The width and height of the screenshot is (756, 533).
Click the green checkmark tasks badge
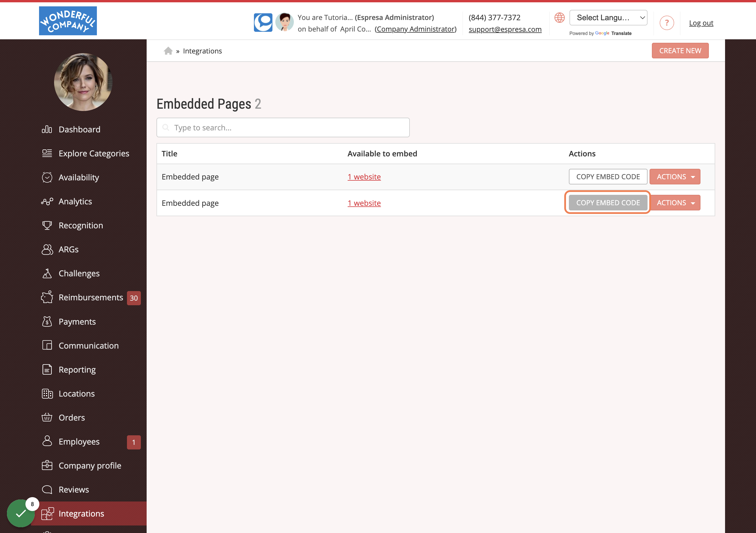coord(21,513)
